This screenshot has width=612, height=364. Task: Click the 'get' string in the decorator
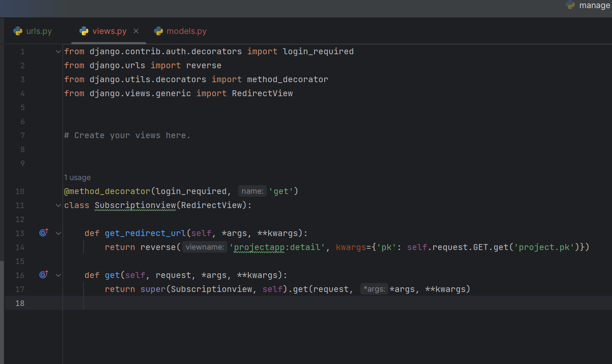tap(281, 192)
